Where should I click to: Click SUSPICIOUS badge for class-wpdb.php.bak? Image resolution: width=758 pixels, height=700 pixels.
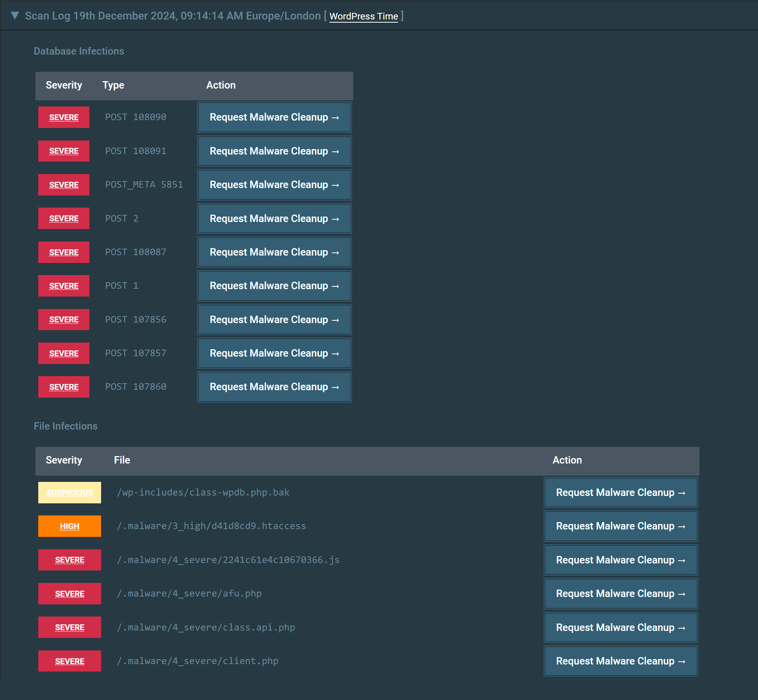pos(69,493)
